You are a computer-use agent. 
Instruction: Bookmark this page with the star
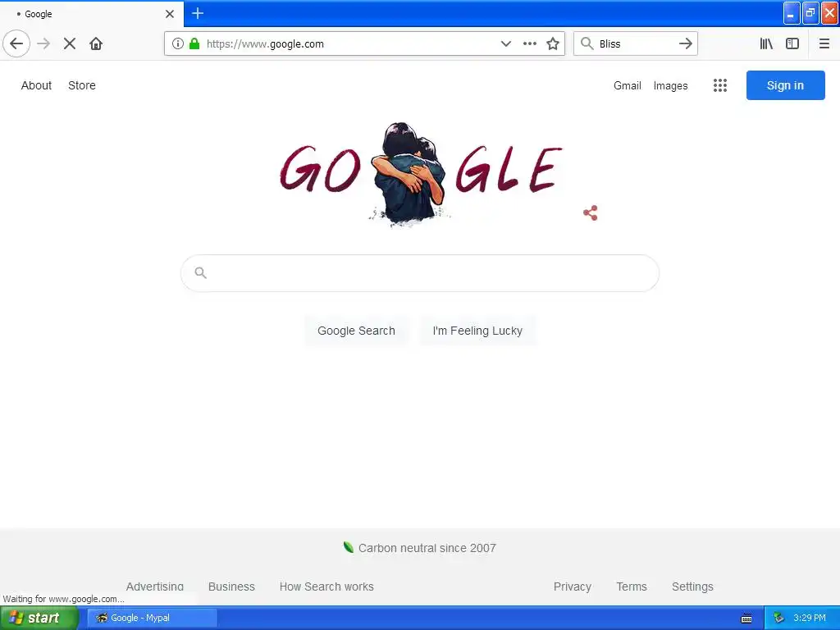(x=553, y=44)
